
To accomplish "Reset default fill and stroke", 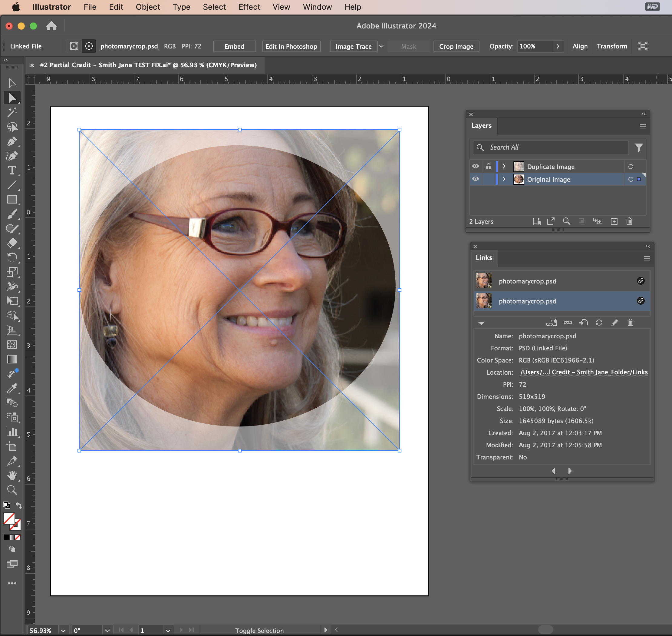I will 6,505.
